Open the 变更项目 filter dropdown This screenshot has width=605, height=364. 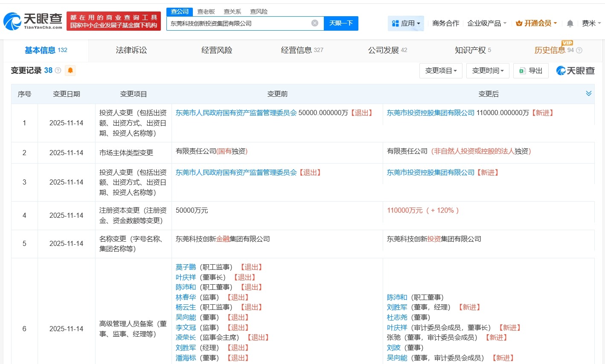tap(440, 71)
